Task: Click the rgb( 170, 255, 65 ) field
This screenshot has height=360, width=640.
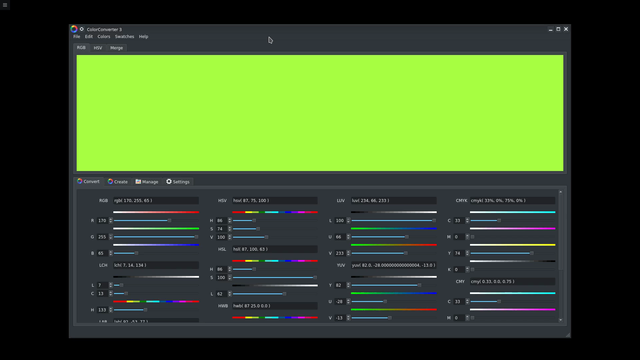Action: 156,200
